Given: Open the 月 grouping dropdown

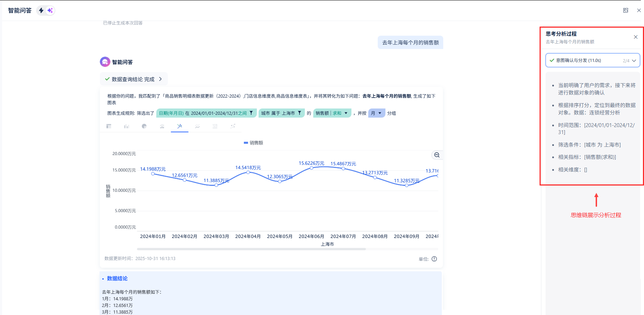Looking at the screenshot, I should 376,113.
